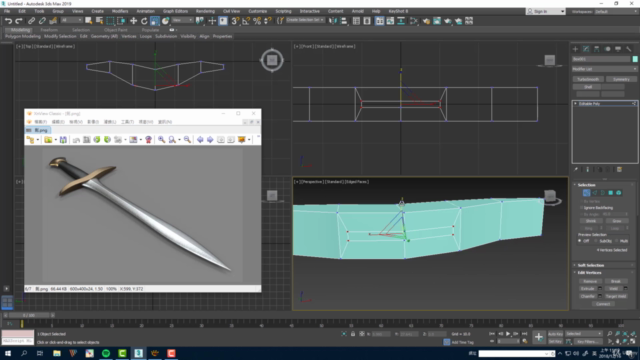Viewport: 640px width, 360px height.
Task: Select Off preview selection radio
Action: [x=580, y=241]
